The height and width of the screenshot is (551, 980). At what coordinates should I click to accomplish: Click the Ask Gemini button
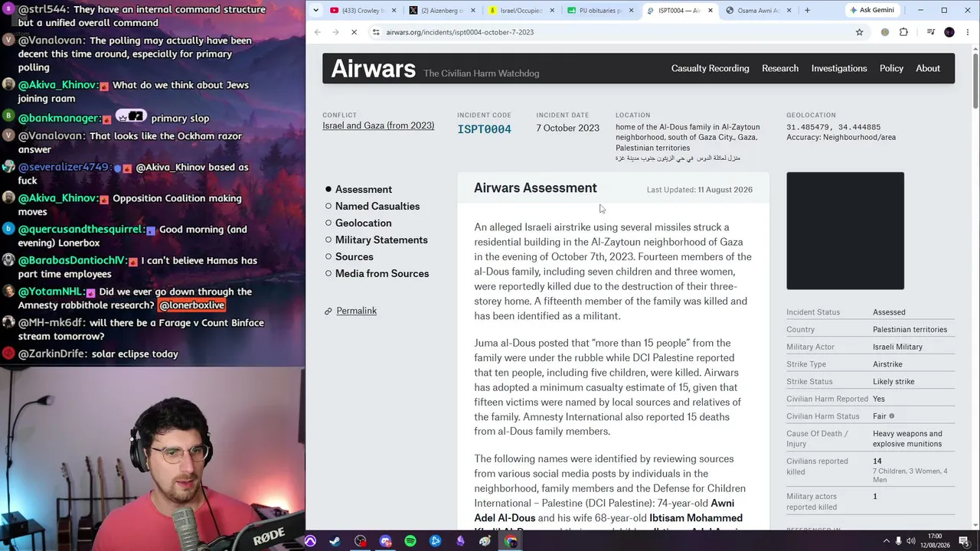pyautogui.click(x=871, y=11)
